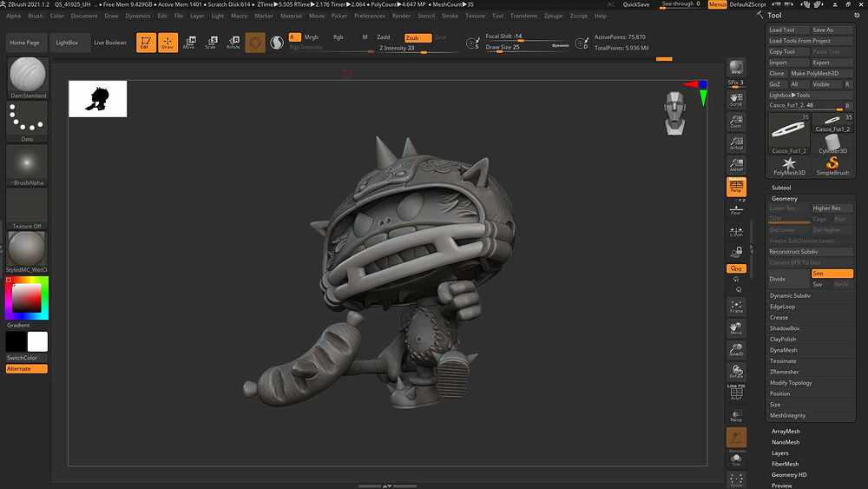Toggle the Floor grid
The height and width of the screenshot is (489, 868).
[x=736, y=209]
